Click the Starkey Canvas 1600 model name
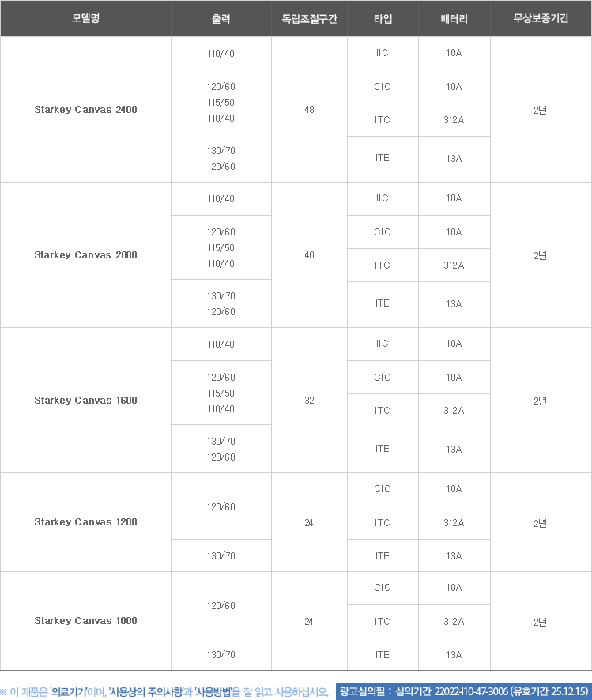This screenshot has width=592, height=700. coord(85,401)
